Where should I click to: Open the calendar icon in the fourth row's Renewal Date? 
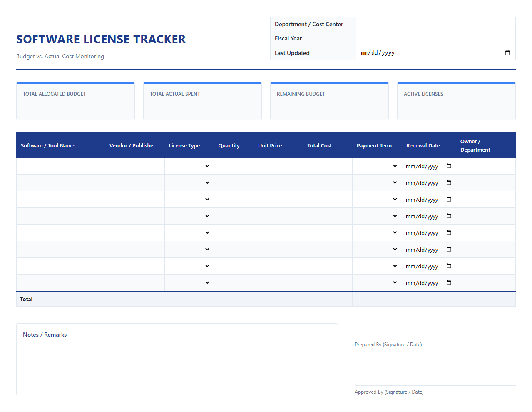coord(449,216)
